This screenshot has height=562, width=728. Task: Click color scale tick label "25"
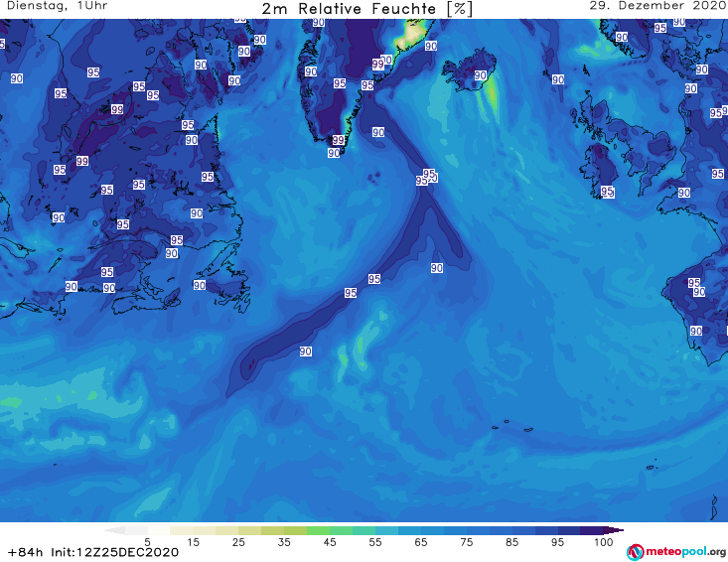coord(238,542)
